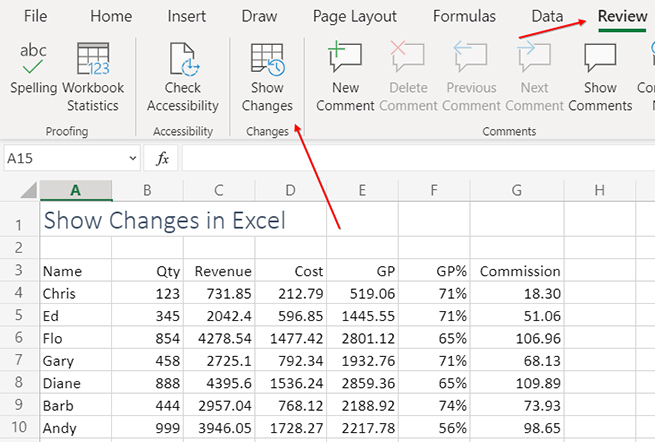Click the Select All corner triangle
The image size is (655, 442).
coord(28,190)
